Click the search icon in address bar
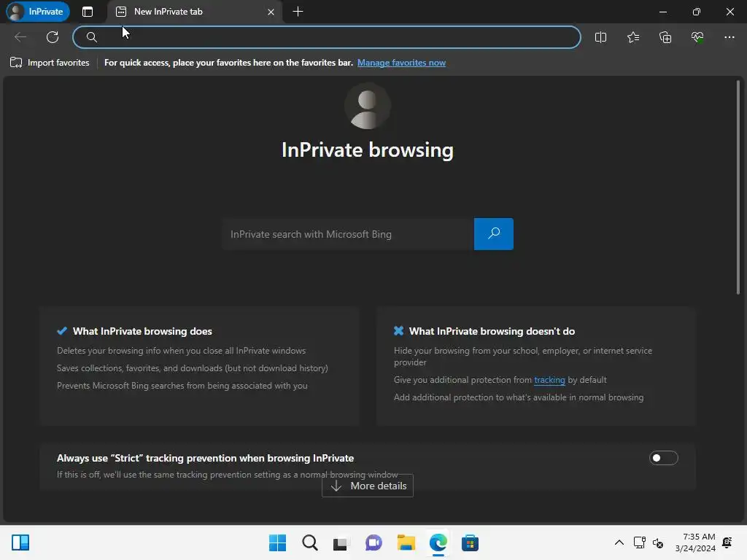The image size is (747, 560). click(92, 37)
